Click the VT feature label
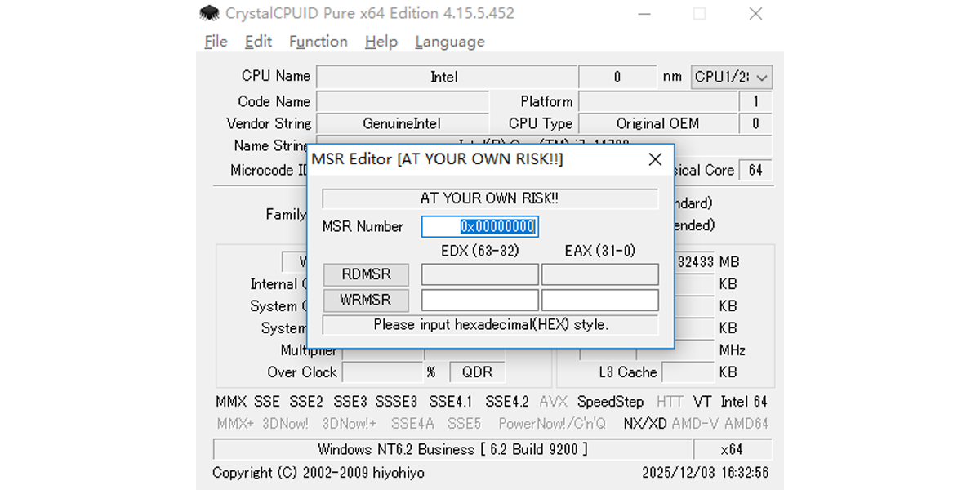 point(702,402)
